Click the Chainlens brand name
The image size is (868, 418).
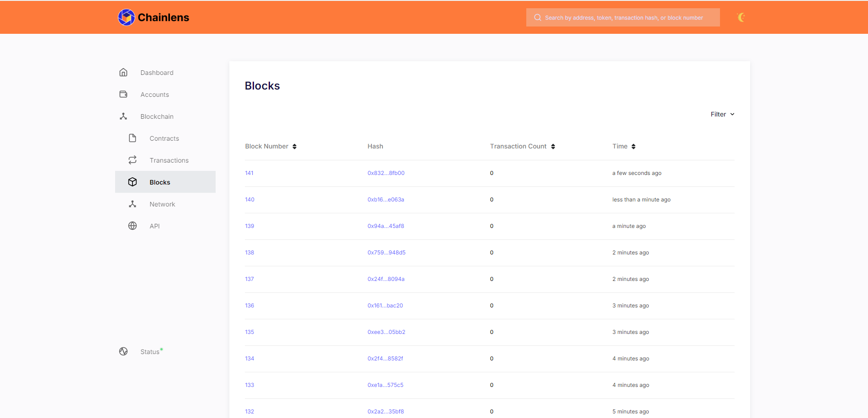pos(164,17)
